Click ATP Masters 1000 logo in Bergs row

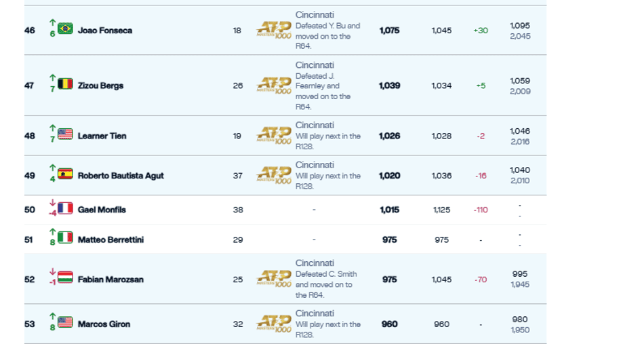274,85
